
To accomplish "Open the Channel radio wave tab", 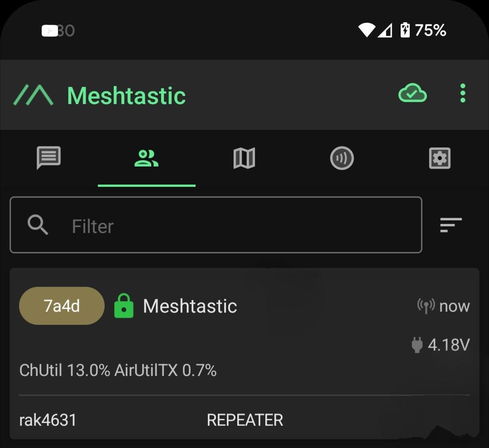I will 342,158.
